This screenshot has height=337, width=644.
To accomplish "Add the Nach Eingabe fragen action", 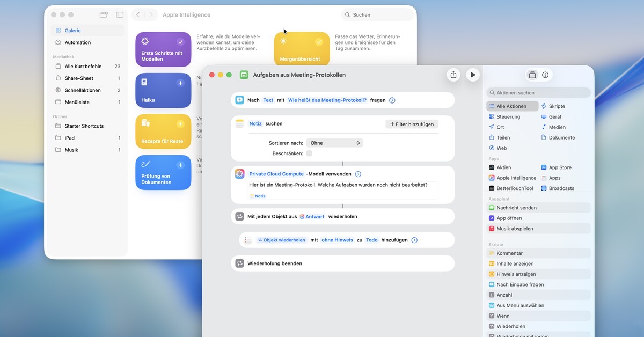I will click(538, 284).
